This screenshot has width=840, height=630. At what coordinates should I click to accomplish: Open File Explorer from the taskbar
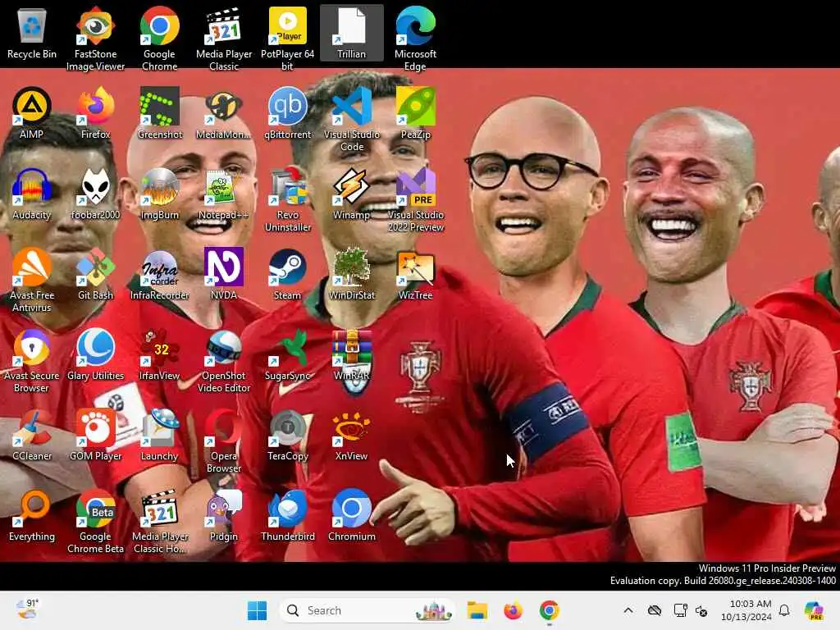click(x=477, y=610)
